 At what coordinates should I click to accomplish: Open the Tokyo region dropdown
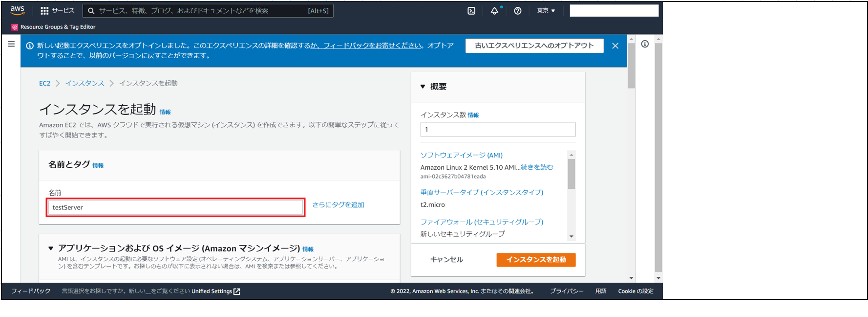pyautogui.click(x=546, y=11)
